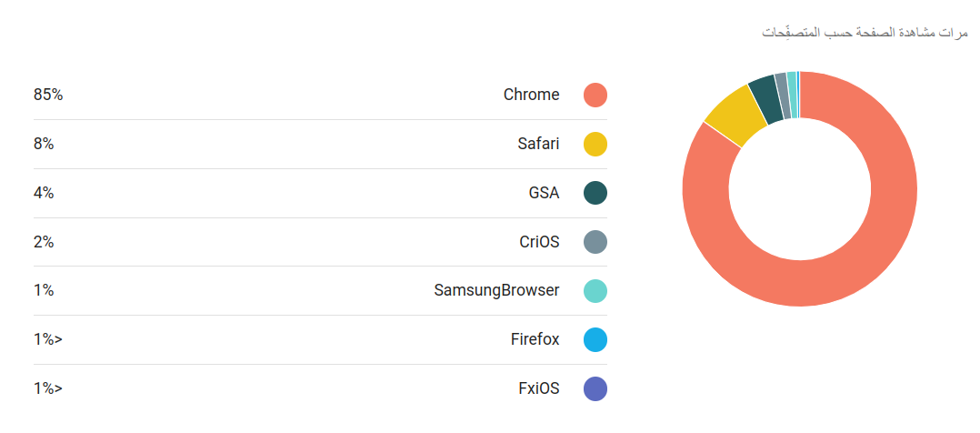This screenshot has width=980, height=433.
Task: Select the SamsungBrowser label text
Action: [497, 291]
